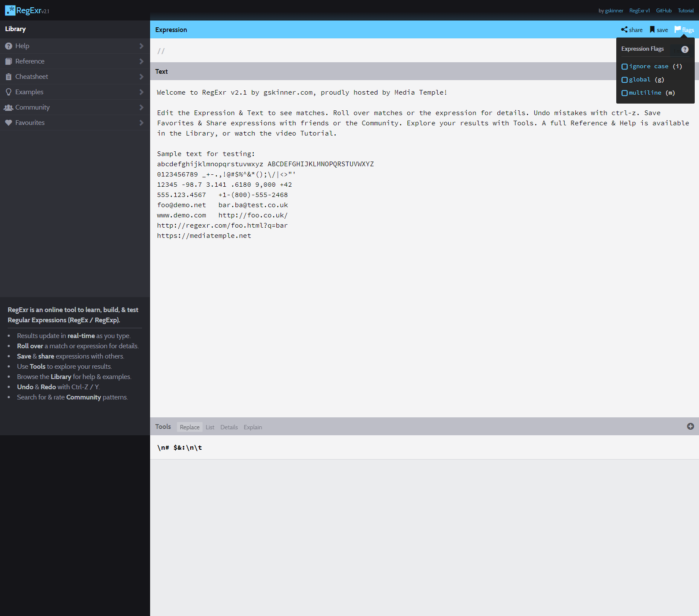Expand the Examples library chevron
Viewport: 699px width, 616px height.
(141, 92)
